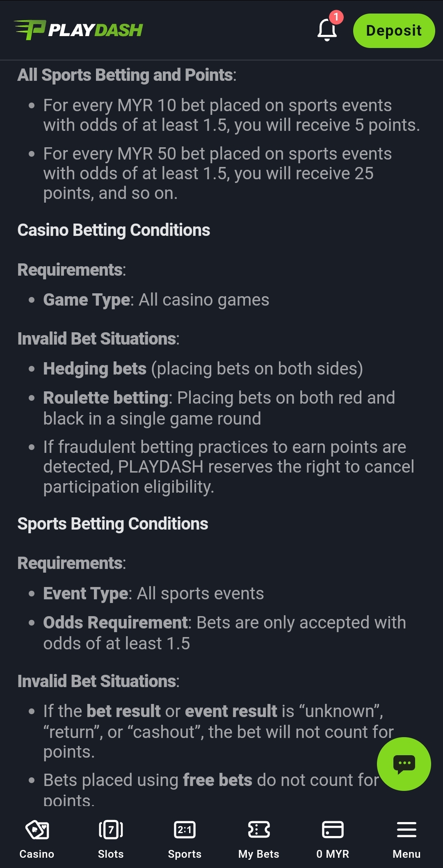Screen dimensions: 443x868
Task: Switch to the Casino tab label
Action: click(x=37, y=854)
